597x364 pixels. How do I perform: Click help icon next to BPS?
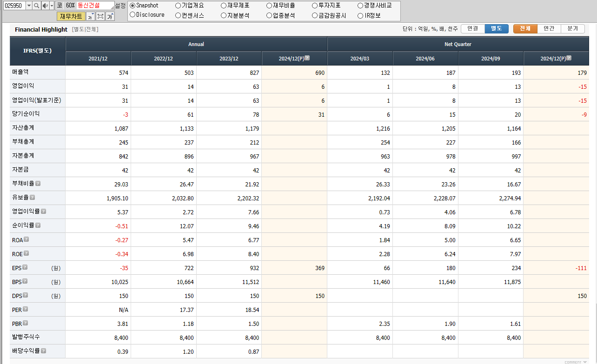(25, 281)
